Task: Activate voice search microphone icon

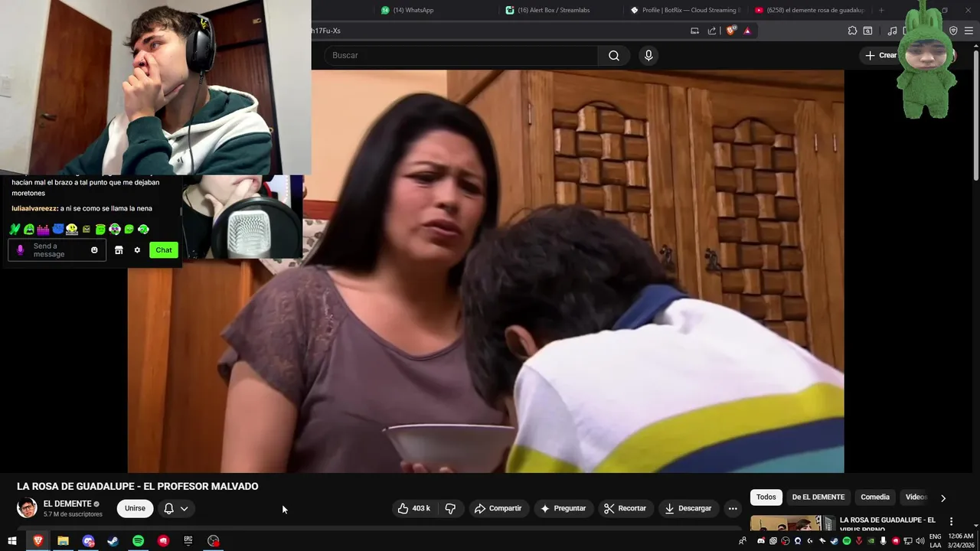Action: pos(648,55)
